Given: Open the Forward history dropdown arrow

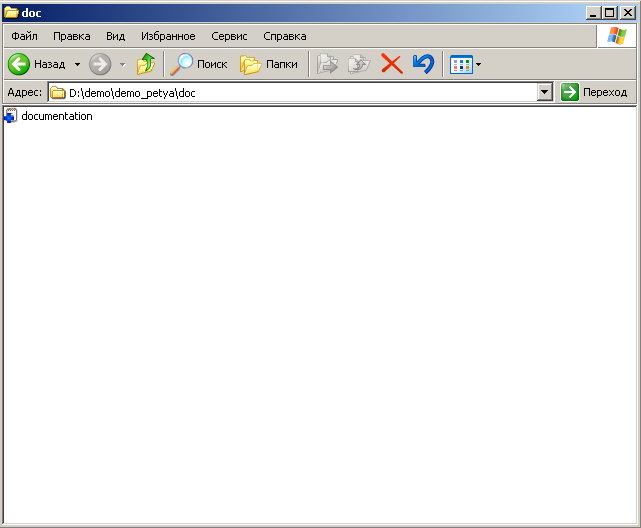Looking at the screenshot, I should [123, 64].
